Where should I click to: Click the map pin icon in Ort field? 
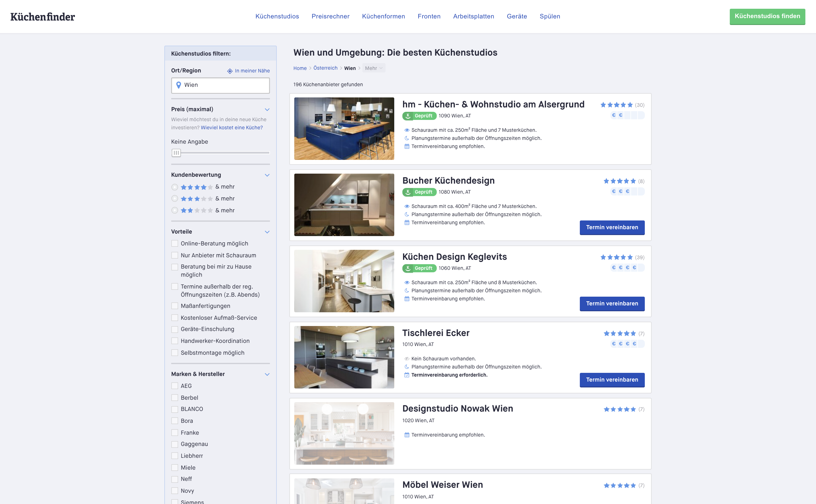click(178, 85)
